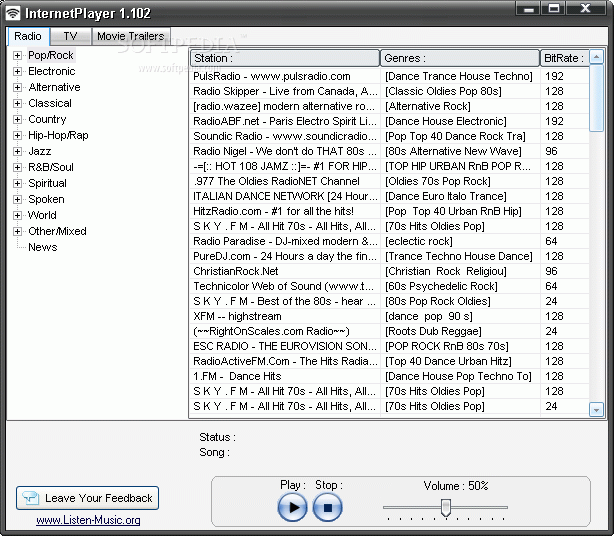This screenshot has height=536, width=614.
Task: Click the scrollbar down arrow
Action: point(596,410)
